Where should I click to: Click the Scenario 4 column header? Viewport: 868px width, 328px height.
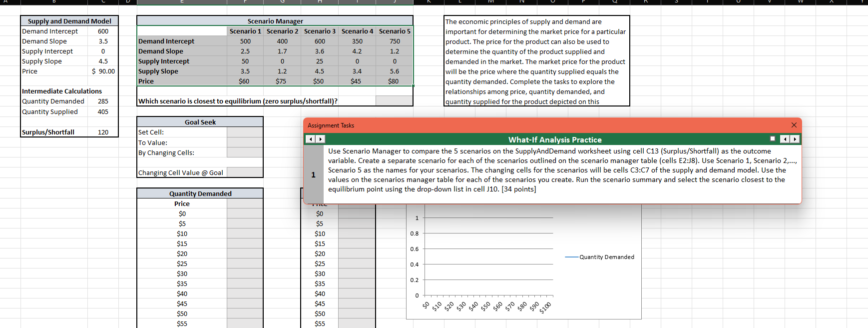tap(357, 31)
